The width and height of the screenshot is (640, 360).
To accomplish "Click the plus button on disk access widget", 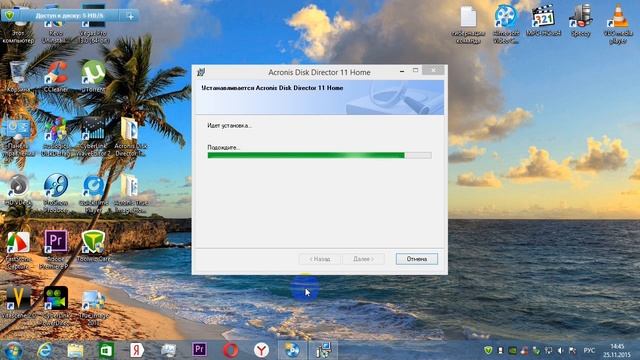I will pos(131,16).
